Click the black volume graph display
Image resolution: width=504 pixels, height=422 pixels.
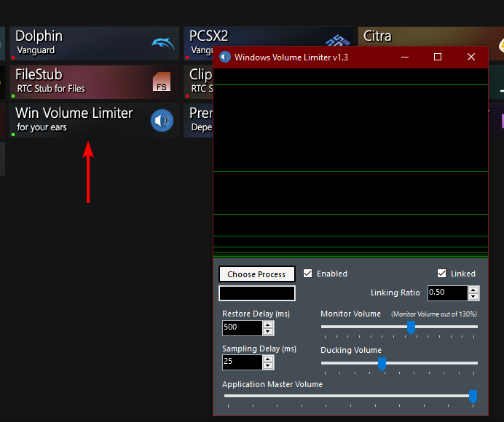coord(350,162)
